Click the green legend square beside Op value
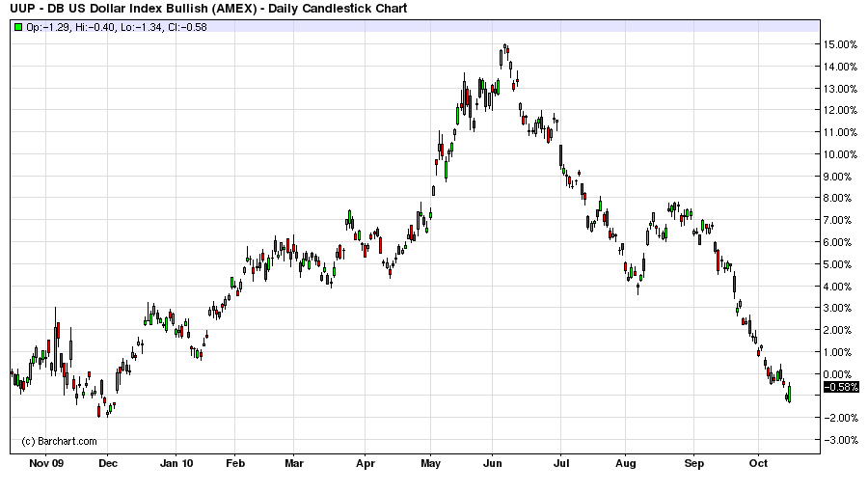Viewport: 868px width, 493px height. (18, 27)
